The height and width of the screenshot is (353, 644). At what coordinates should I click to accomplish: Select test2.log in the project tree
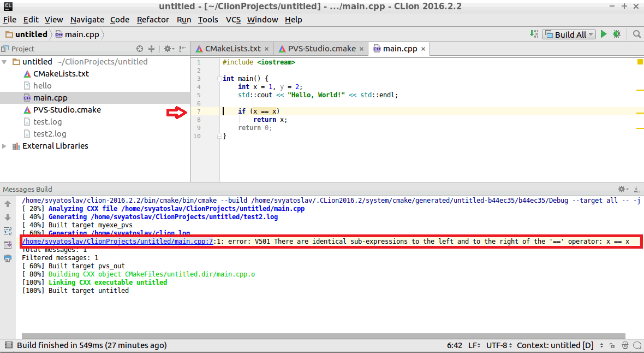coord(49,134)
